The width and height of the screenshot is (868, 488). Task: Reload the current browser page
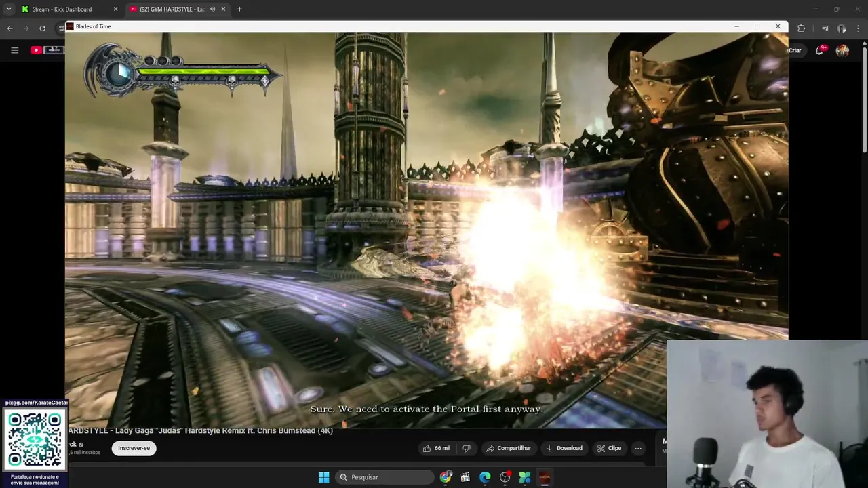pos(42,28)
